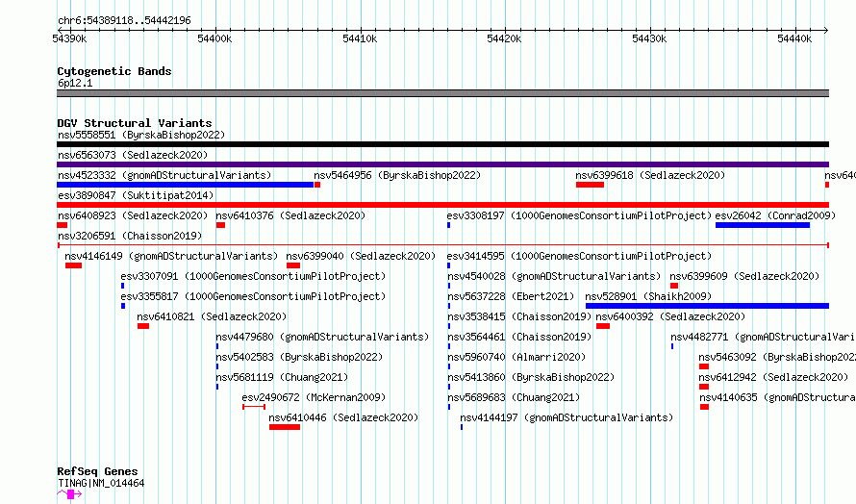Open esv3307091 (1000GenomesConsortiumPilotProject) label
This screenshot has width=856, height=504.
(253, 276)
